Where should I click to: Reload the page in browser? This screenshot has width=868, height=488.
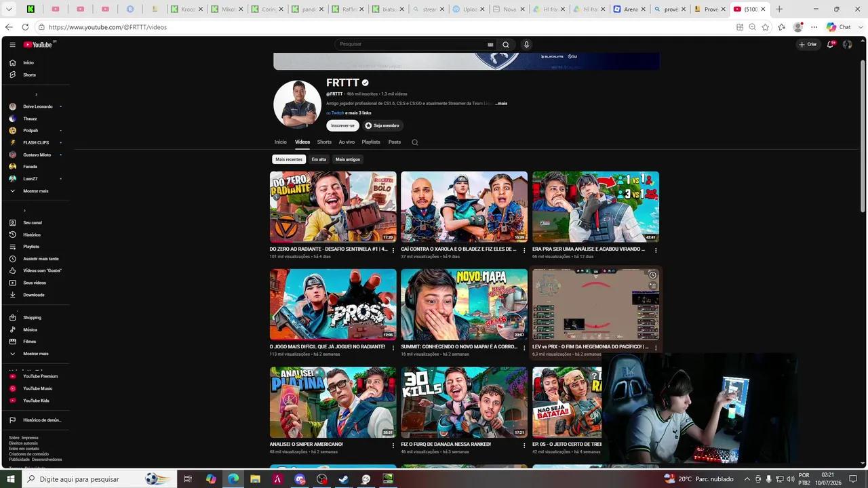click(25, 27)
